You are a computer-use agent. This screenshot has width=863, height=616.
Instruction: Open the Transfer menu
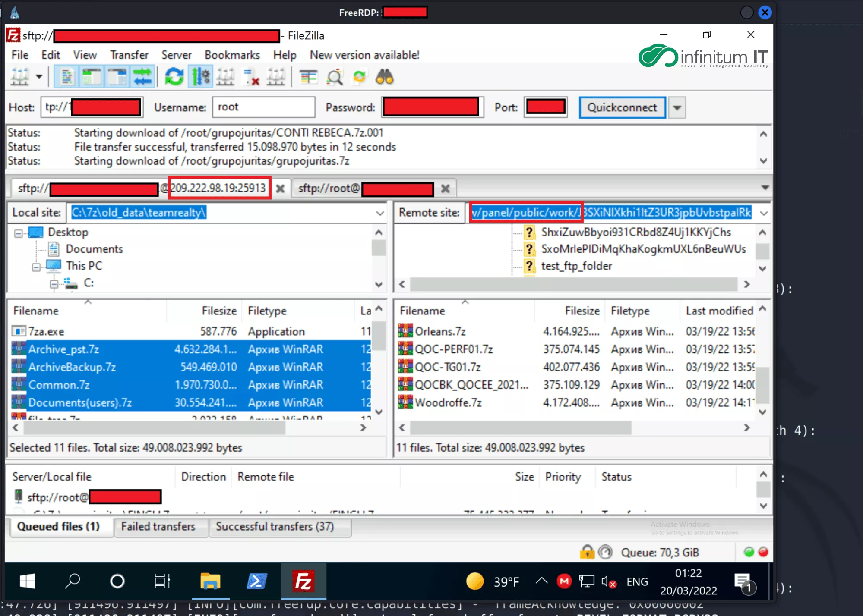click(x=129, y=55)
